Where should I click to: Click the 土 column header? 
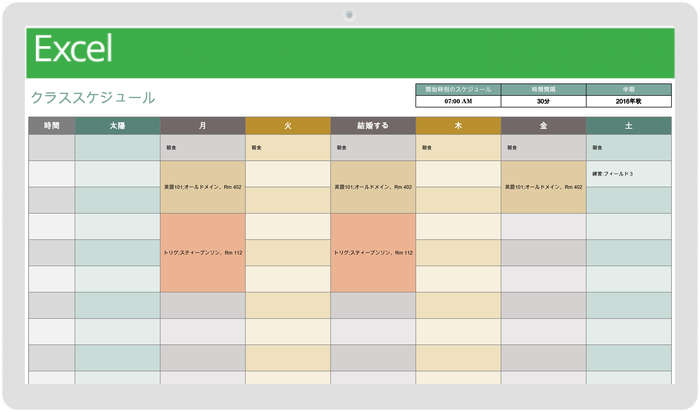coord(629,126)
